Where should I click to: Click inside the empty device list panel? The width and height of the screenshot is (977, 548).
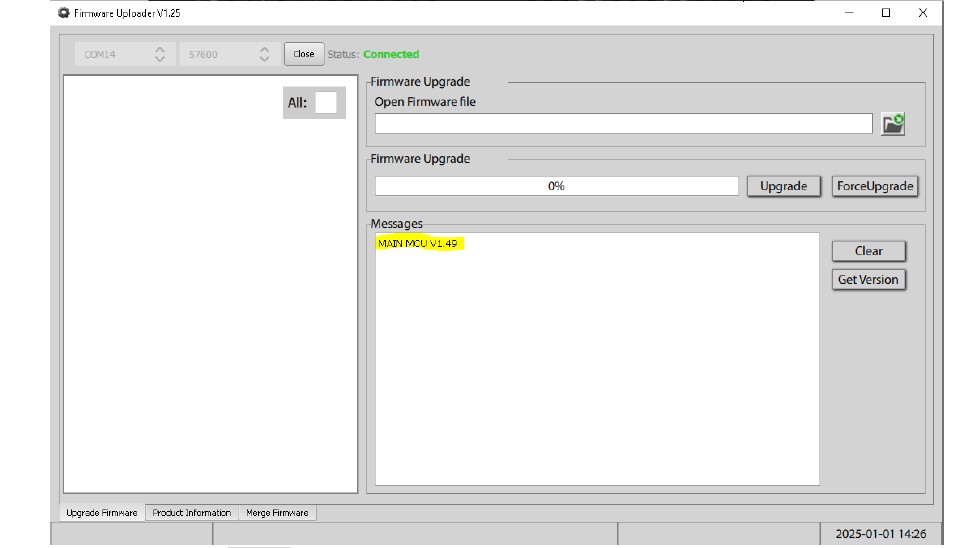(x=210, y=300)
